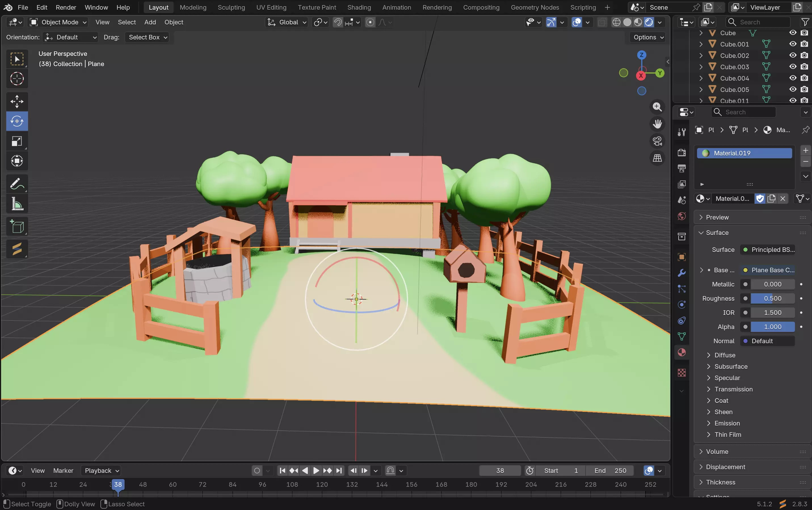Open the Add menu in viewport header
This screenshot has height=510, width=812.
tap(150, 22)
